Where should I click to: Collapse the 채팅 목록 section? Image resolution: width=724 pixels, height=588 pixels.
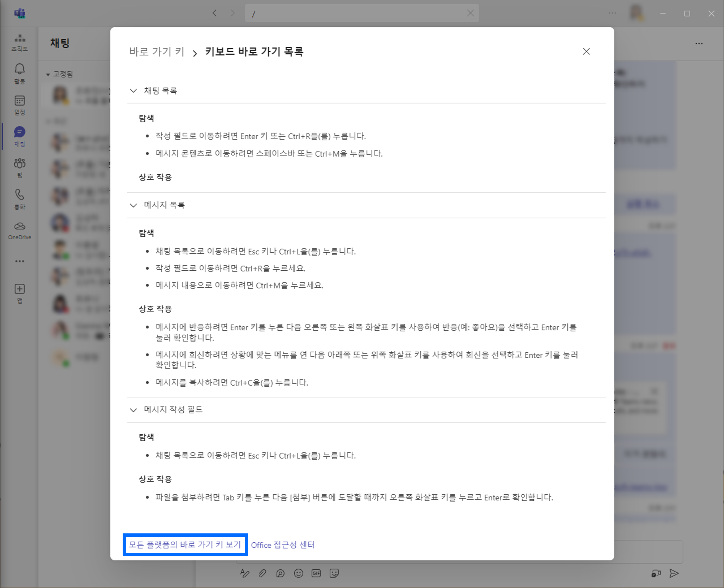(x=133, y=90)
